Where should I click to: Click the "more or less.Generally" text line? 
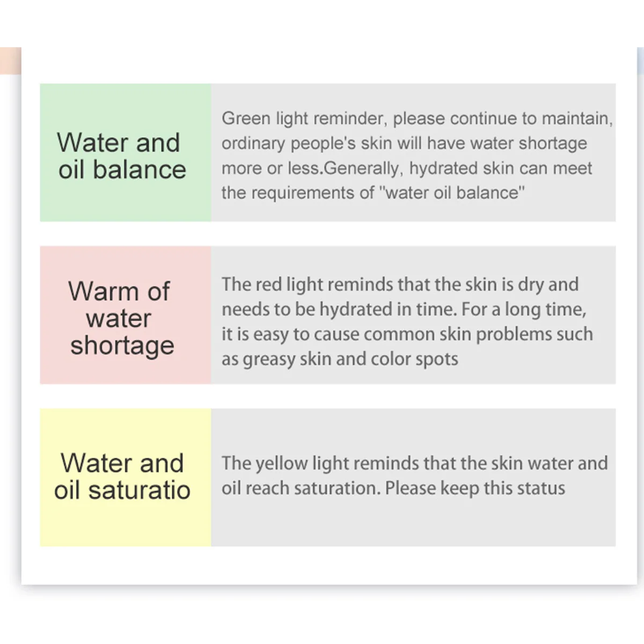(x=407, y=168)
